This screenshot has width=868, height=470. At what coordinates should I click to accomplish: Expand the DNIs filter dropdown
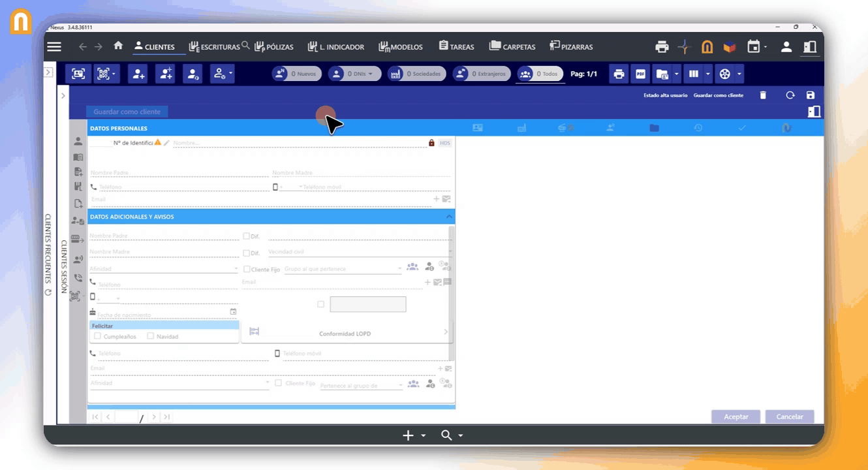click(x=371, y=74)
